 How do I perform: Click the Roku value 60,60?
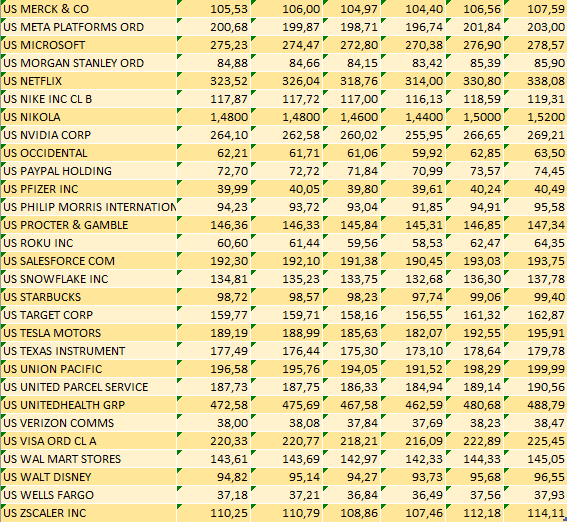[214, 243]
